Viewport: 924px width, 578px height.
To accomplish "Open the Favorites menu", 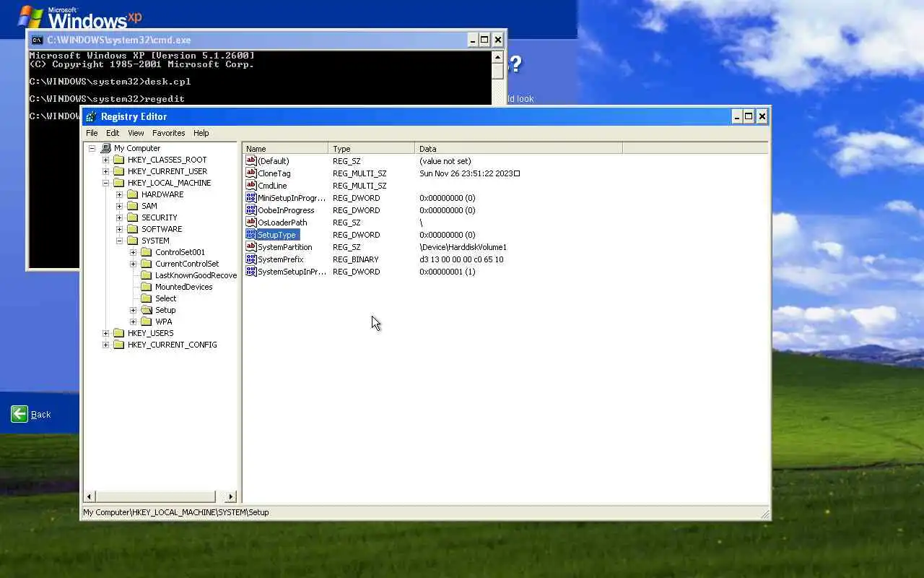I will (x=168, y=133).
